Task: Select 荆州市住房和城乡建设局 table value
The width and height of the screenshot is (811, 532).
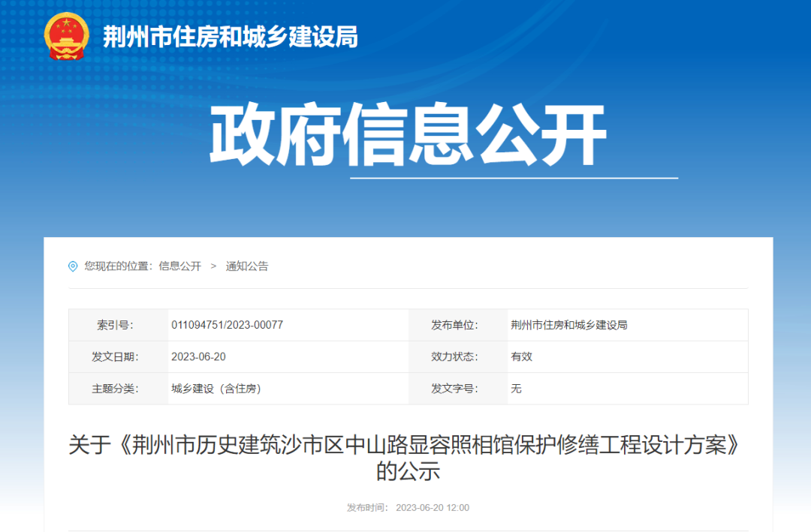Action: pyautogui.click(x=569, y=325)
